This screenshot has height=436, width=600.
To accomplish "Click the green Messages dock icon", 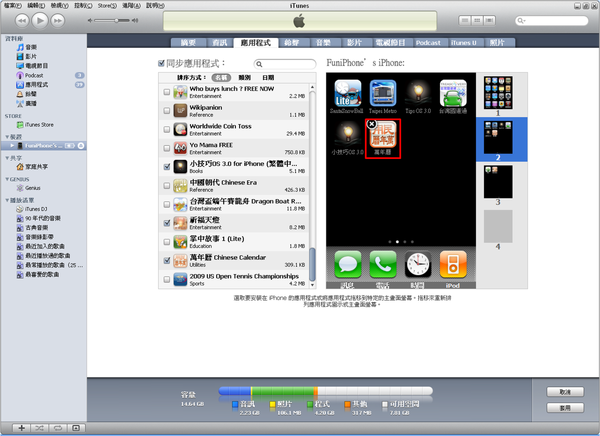I will click(347, 265).
